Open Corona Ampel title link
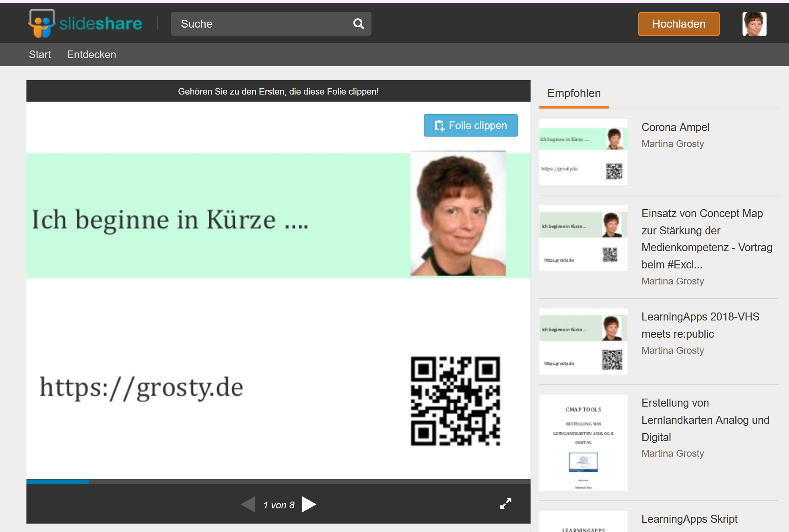This screenshot has height=532, width=789. click(x=675, y=127)
